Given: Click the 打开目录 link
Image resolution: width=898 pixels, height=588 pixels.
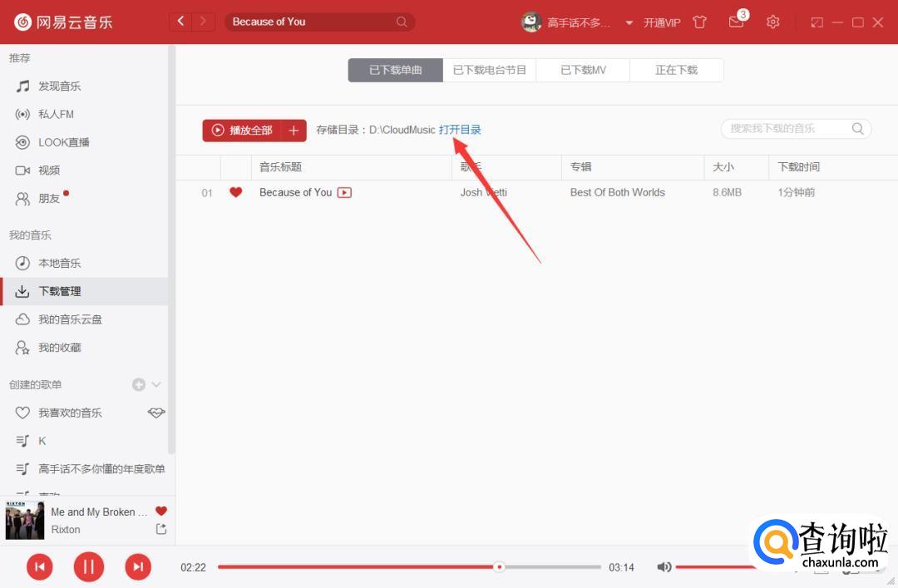Looking at the screenshot, I should pos(460,130).
